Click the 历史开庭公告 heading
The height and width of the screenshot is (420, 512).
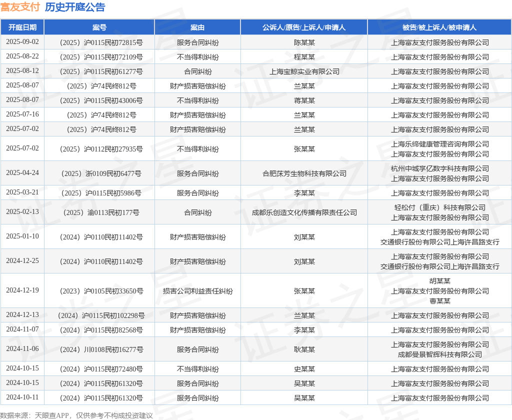(x=75, y=7)
